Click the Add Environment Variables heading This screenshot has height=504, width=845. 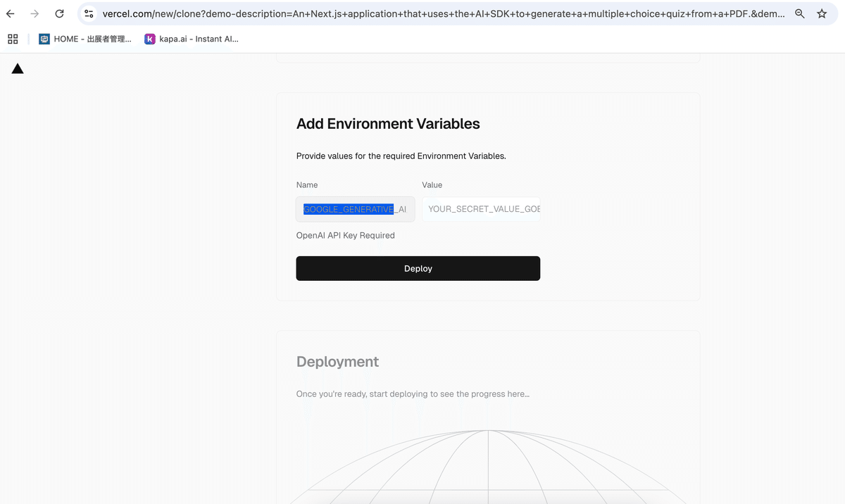(x=388, y=124)
